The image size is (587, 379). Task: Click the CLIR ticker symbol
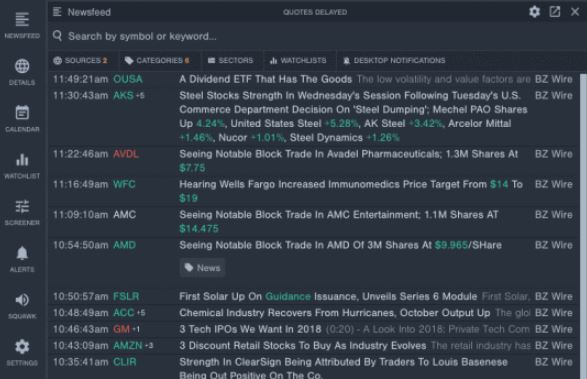pos(125,362)
